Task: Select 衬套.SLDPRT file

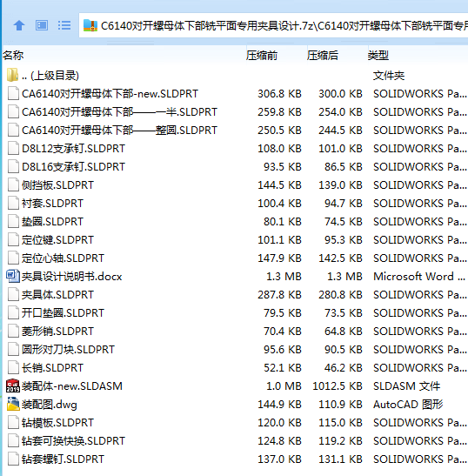Action: click(52, 203)
